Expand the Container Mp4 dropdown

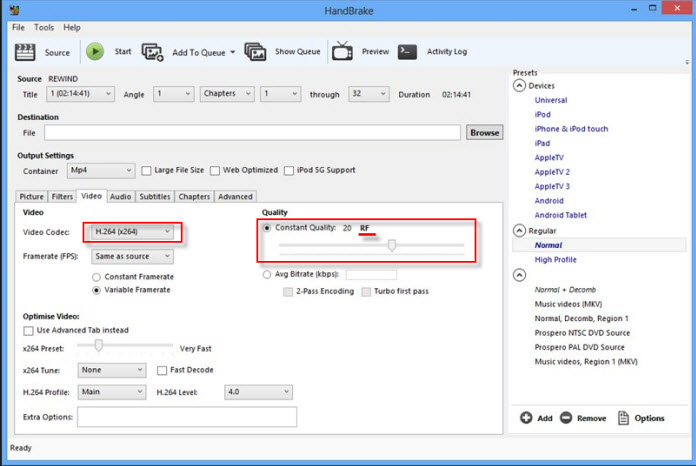pyautogui.click(x=100, y=171)
